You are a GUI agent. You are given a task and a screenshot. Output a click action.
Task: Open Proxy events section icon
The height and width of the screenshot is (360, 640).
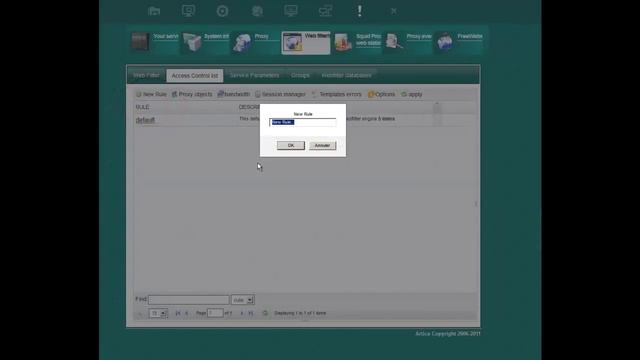[394, 42]
